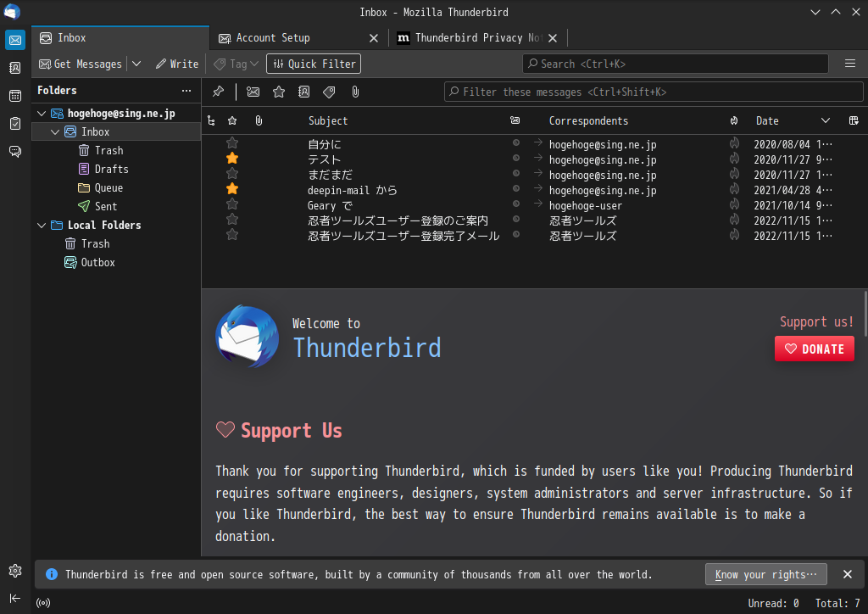Select the Drafts folder
Image resolution: width=868 pixels, height=614 pixels.
pyautogui.click(x=111, y=170)
